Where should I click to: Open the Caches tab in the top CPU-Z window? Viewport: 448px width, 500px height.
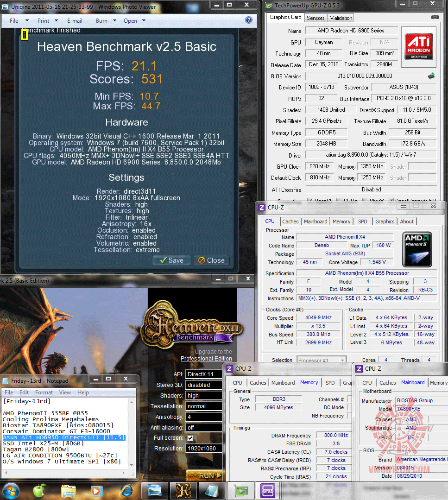290,222
